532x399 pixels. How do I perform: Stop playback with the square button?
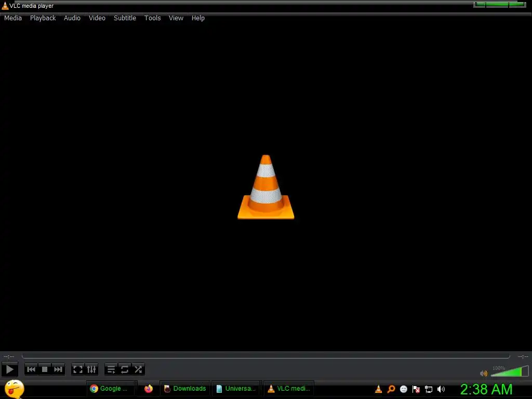(45, 369)
